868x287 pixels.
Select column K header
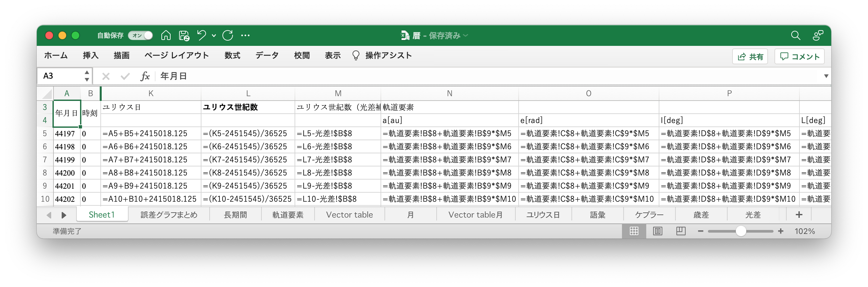pos(151,93)
